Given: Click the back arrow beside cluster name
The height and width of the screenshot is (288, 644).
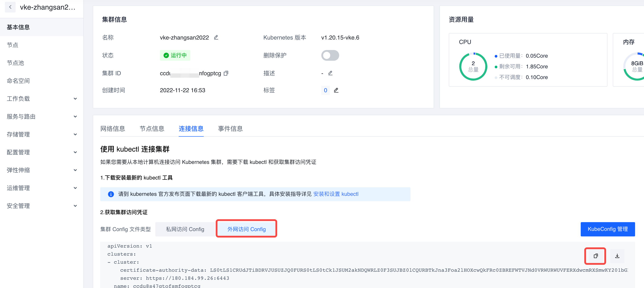Looking at the screenshot, I should [10, 7].
